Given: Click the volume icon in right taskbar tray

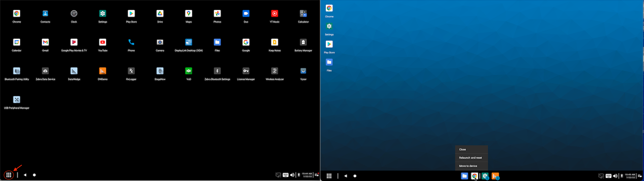Looking at the screenshot, I should click(x=615, y=176).
